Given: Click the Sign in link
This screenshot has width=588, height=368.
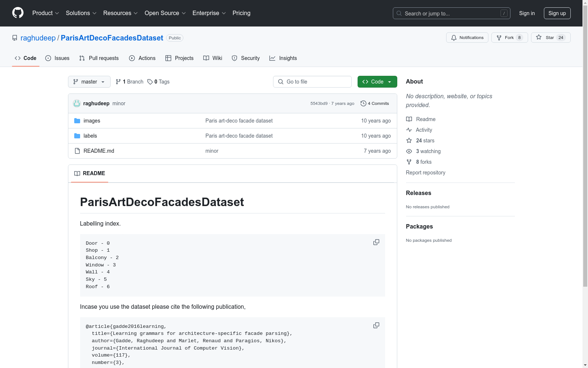Looking at the screenshot, I should tap(527, 13).
